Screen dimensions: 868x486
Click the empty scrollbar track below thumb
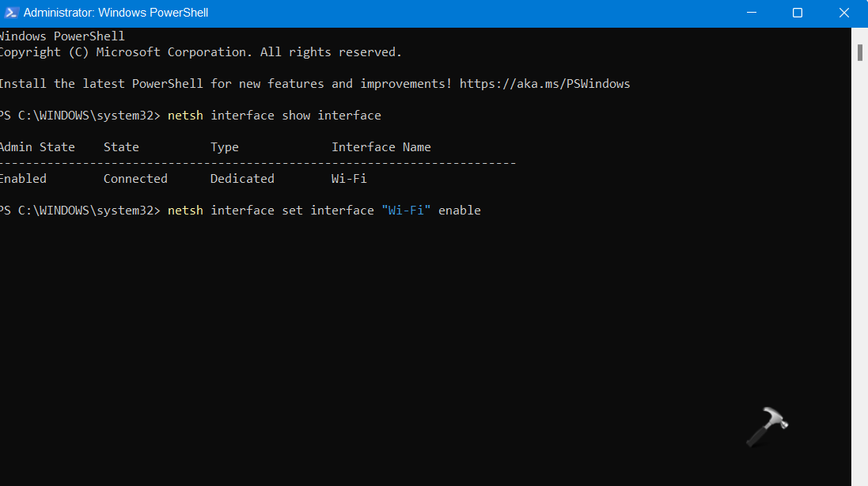[859, 277]
